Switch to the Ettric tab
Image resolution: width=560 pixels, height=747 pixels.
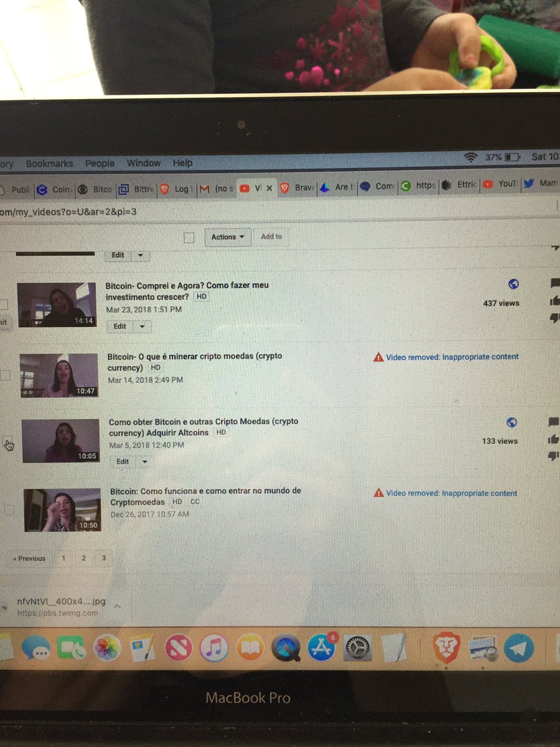click(459, 185)
